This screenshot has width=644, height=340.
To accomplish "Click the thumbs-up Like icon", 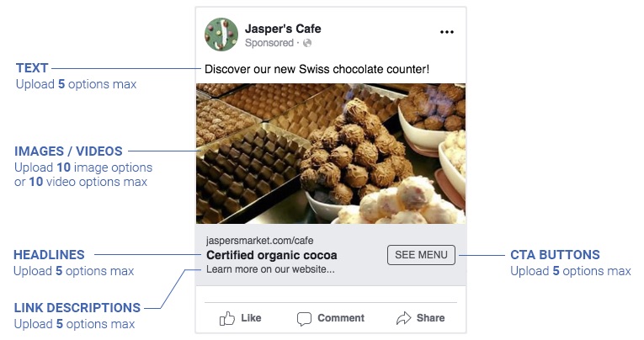I will [227, 318].
